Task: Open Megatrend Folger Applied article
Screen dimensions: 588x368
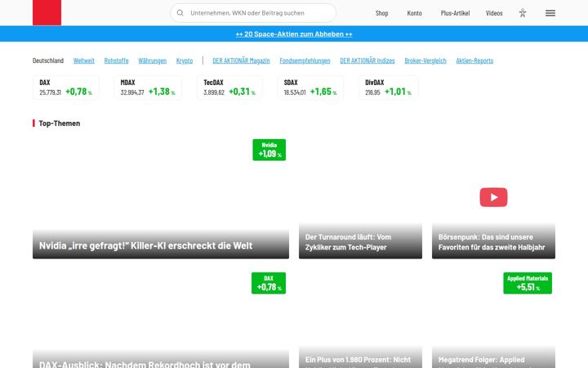Action: pos(482,361)
